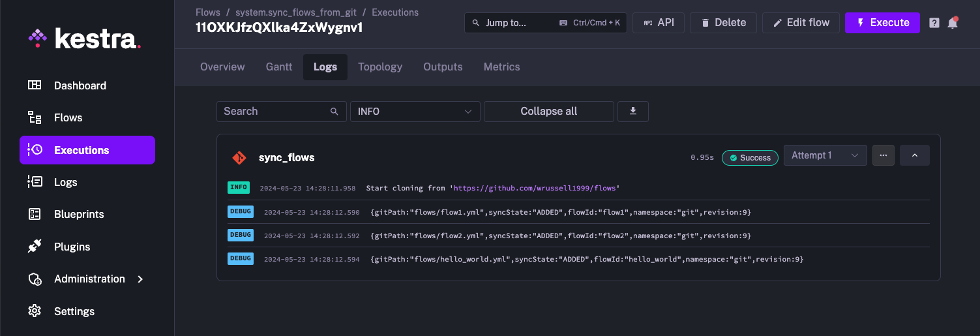Viewport: 980px width, 336px height.
Task: Click the git icon beside sync_flows
Action: (x=239, y=158)
